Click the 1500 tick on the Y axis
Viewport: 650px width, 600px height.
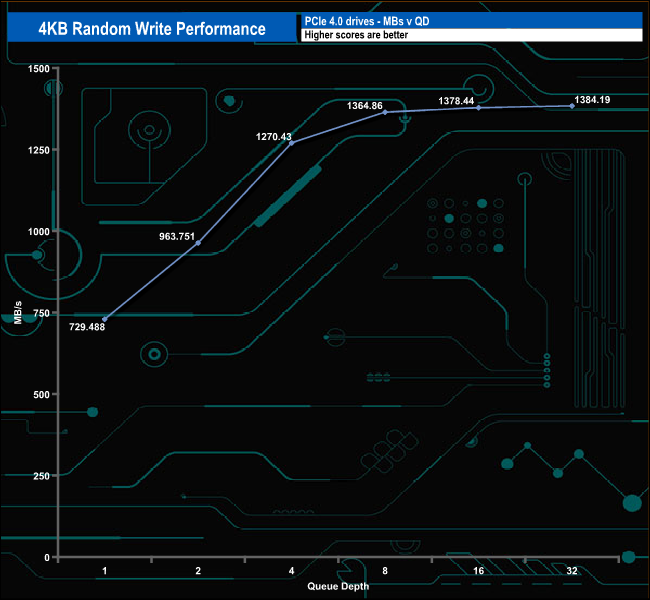coord(38,69)
